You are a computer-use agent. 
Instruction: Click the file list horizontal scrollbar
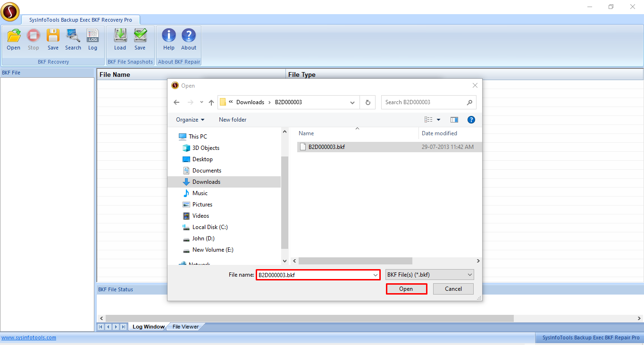pyautogui.click(x=355, y=261)
